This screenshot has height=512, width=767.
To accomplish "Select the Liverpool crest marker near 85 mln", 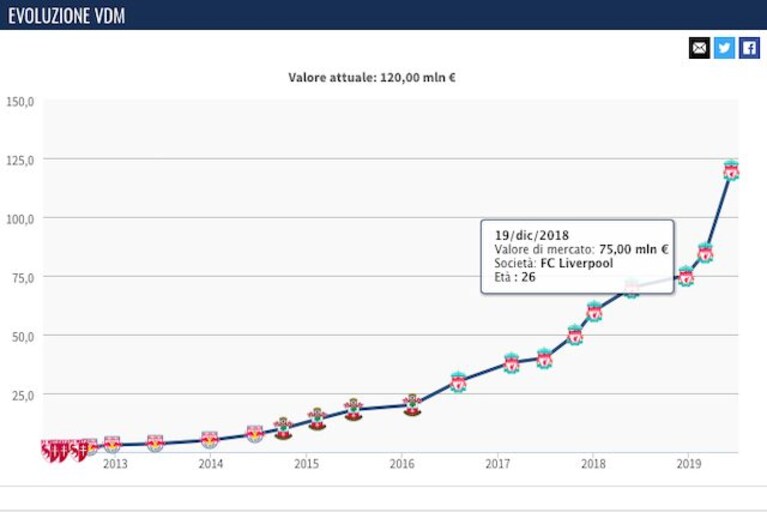I will (x=705, y=253).
